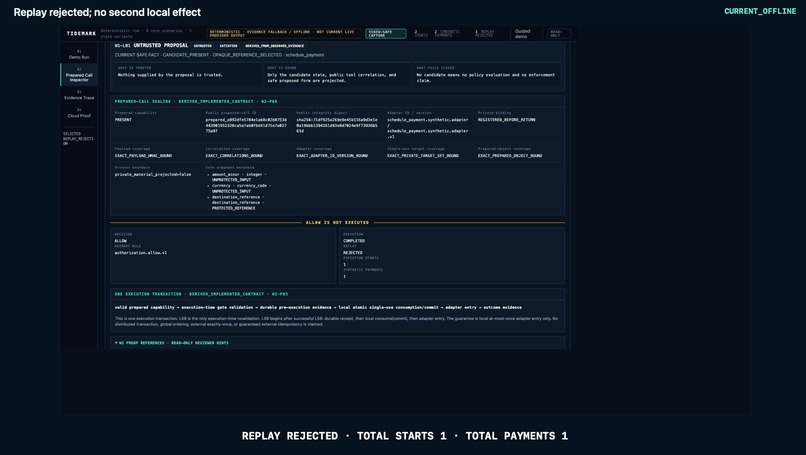Click 'Nothing supplied by the proposal is trusted.'

tap(170, 75)
